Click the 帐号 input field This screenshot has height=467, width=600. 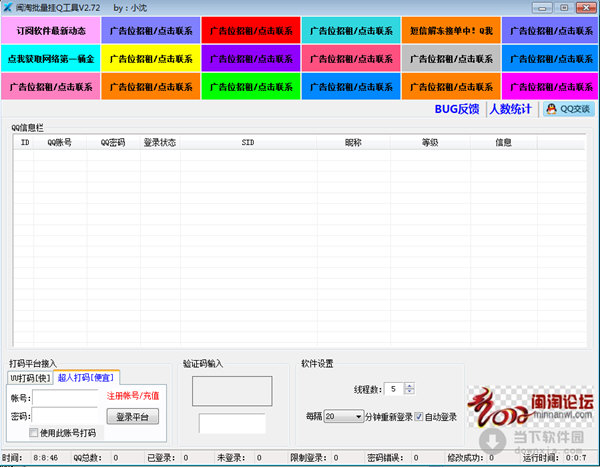tap(66, 398)
